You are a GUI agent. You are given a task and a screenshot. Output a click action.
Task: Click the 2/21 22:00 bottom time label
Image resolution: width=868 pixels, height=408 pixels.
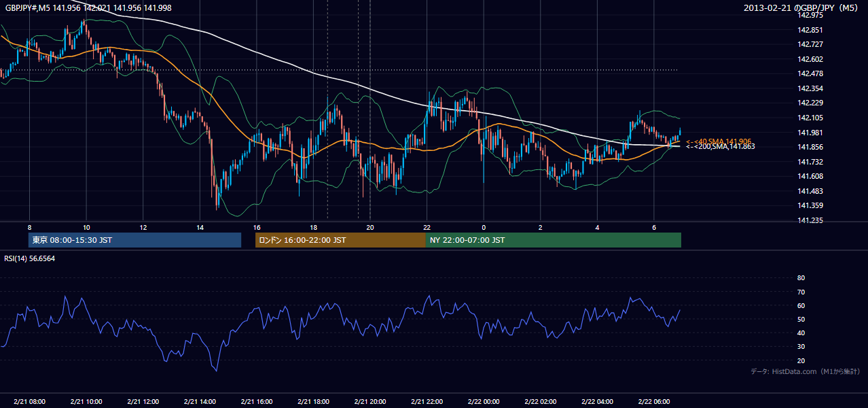[x=427, y=402]
